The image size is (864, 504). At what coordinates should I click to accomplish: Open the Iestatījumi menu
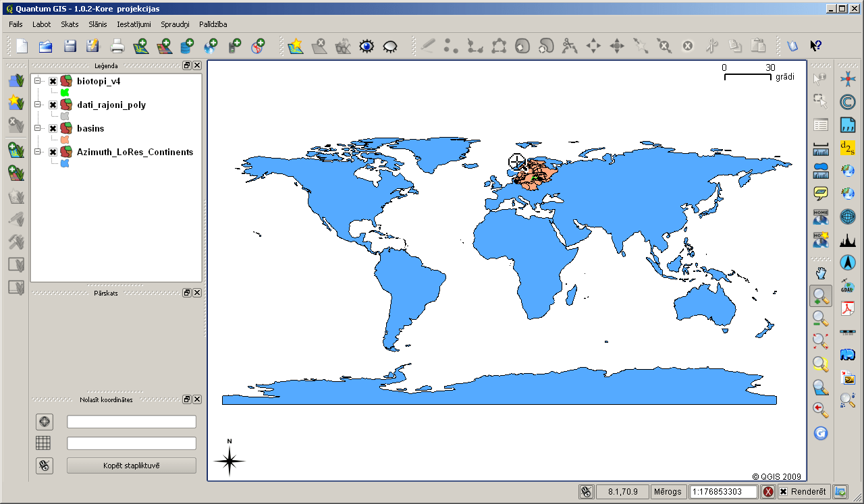(x=134, y=24)
